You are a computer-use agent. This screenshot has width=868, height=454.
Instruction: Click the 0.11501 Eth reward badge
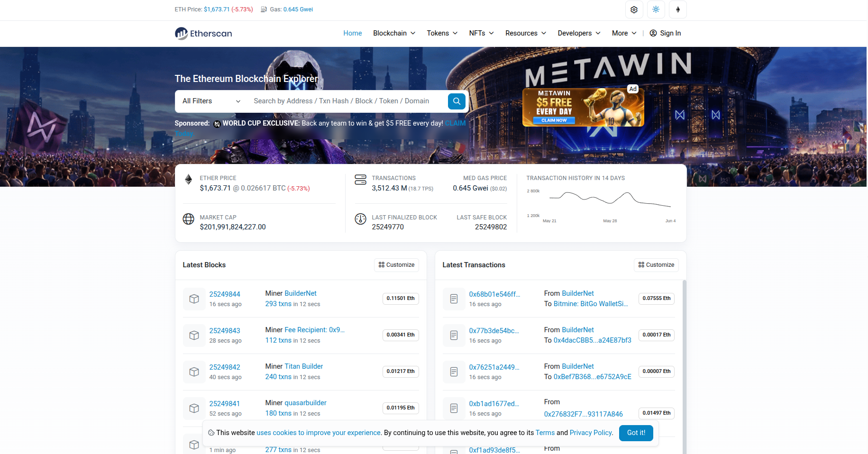coord(401,299)
